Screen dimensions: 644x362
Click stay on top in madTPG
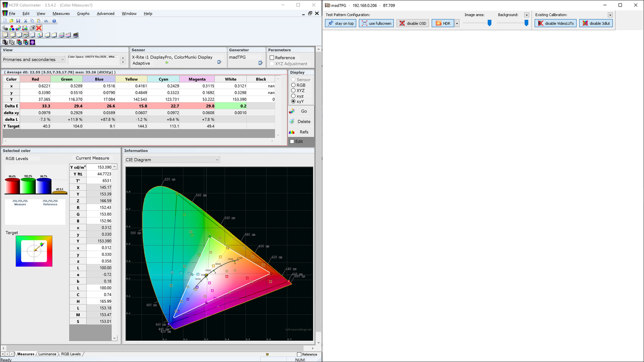341,23
